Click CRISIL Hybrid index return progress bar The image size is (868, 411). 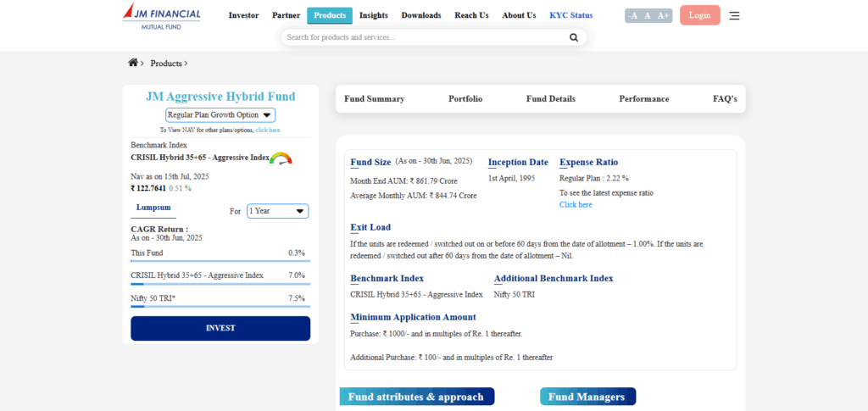point(220,284)
